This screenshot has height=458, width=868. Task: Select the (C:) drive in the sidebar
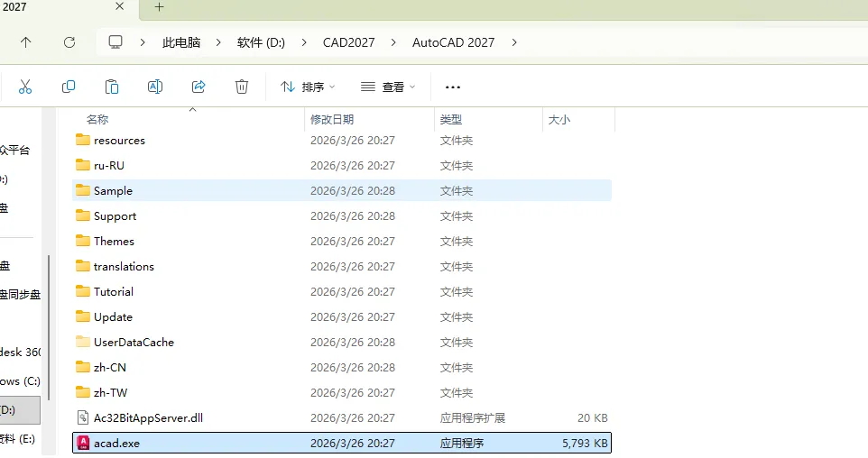pyautogui.click(x=20, y=381)
